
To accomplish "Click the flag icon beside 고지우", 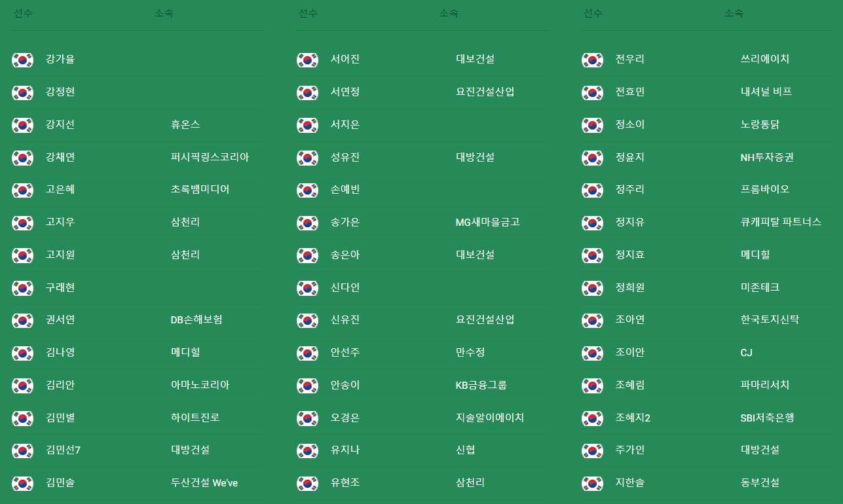I will coord(22,223).
